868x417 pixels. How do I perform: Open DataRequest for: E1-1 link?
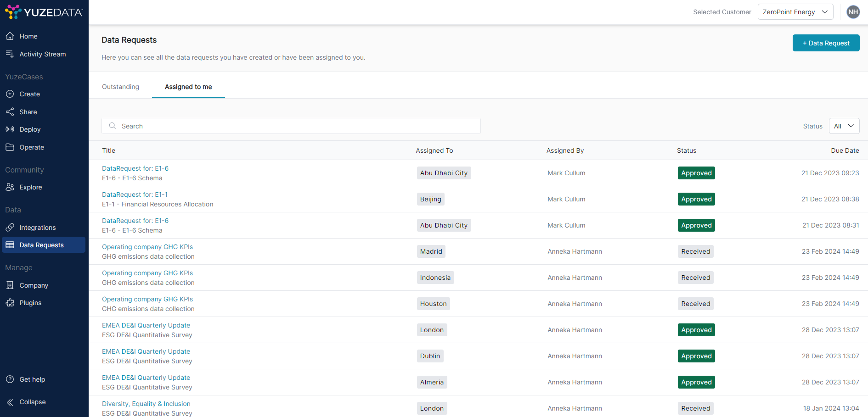(135, 195)
